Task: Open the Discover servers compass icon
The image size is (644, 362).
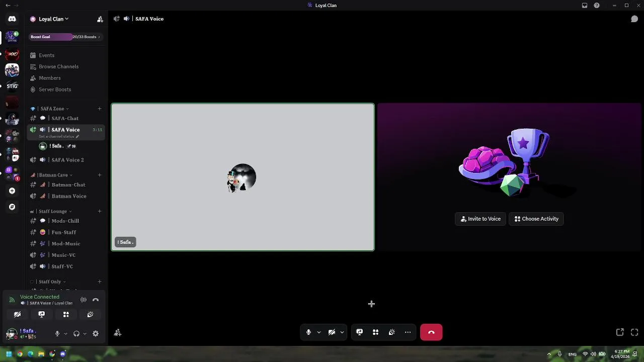Action: pyautogui.click(x=12, y=207)
